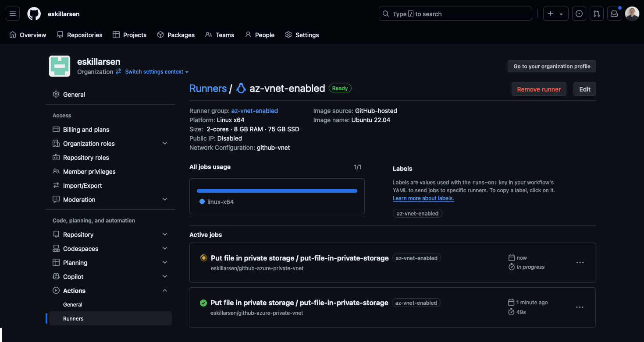Image resolution: width=644 pixels, height=342 pixels.
Task: Select Runners under Actions
Action: coord(110,319)
